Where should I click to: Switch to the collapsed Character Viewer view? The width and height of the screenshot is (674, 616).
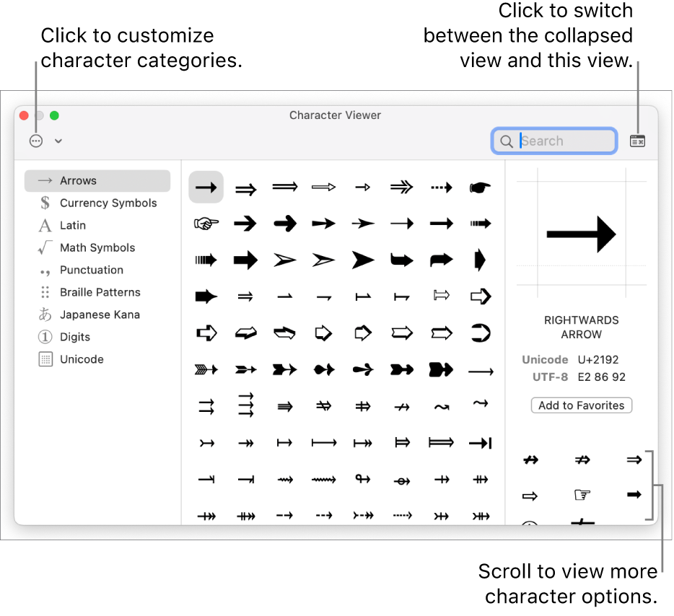(x=637, y=141)
